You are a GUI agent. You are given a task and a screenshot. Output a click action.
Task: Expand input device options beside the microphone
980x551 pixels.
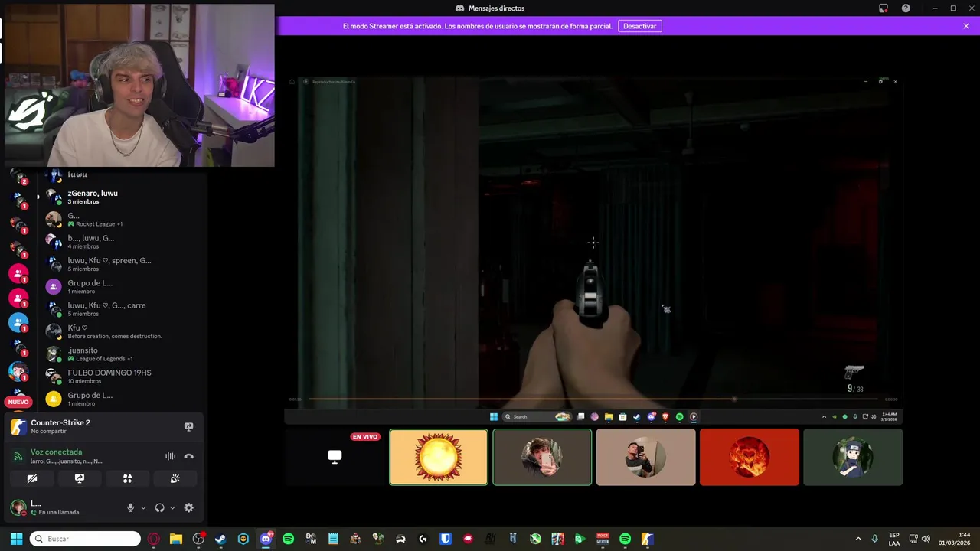(x=143, y=507)
